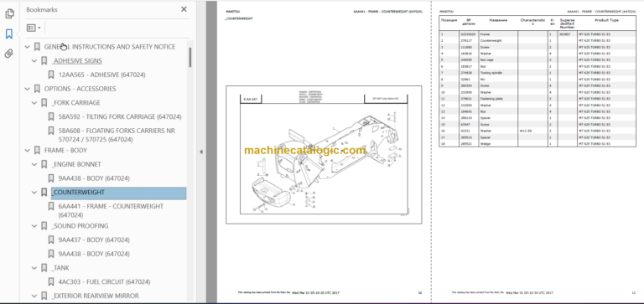Open 6AA441 - FRAME - COUNTERWEIGHT bookmark
The height and width of the screenshot is (304, 644).
pyautogui.click(x=111, y=210)
